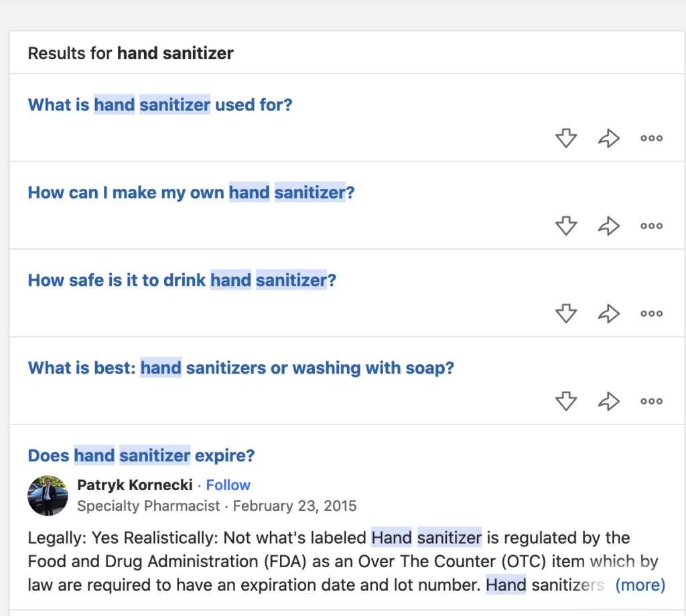Open three-dot menu for drink hand sanitizer question
Viewport: 686px width, 616px height.
point(651,313)
